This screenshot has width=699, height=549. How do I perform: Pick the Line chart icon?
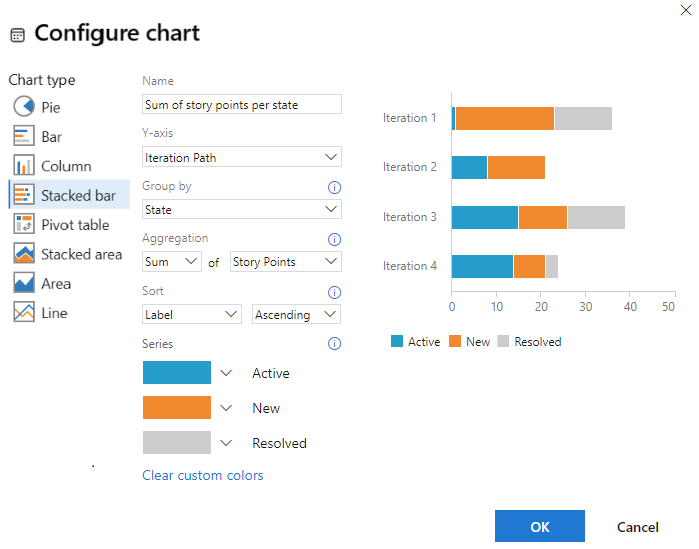pos(24,313)
